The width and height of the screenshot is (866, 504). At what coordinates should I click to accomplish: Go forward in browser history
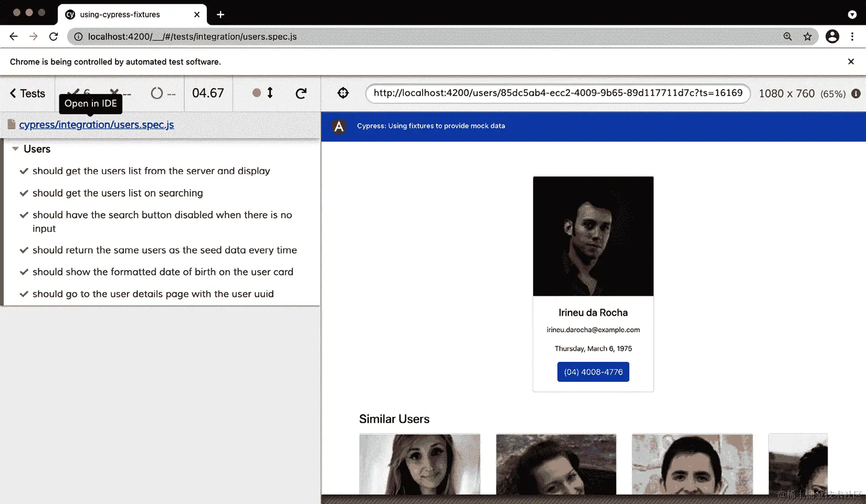34,36
